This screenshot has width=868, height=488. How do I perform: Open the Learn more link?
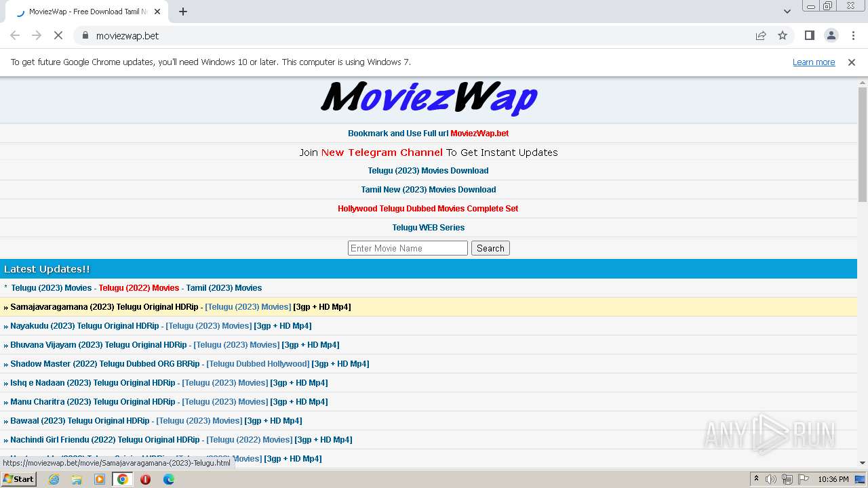(814, 62)
